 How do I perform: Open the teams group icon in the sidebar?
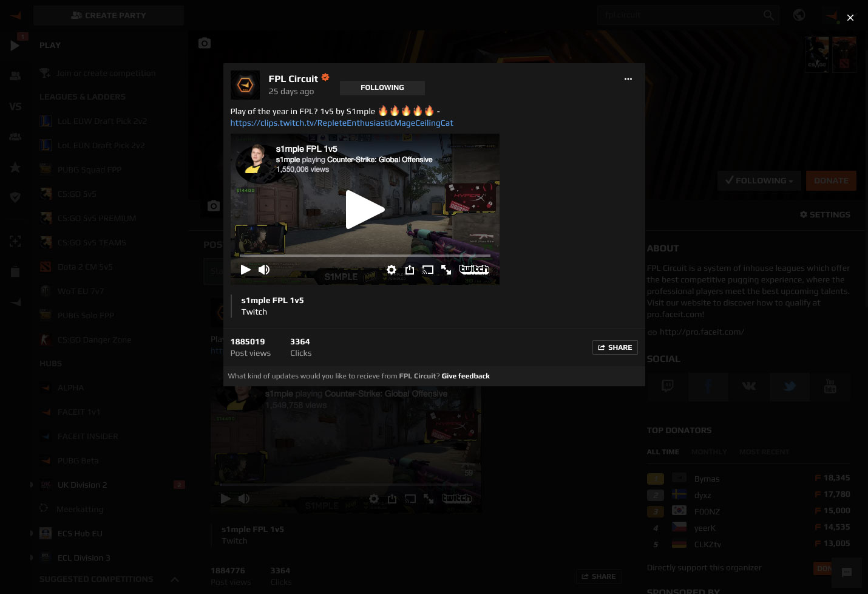point(15,137)
